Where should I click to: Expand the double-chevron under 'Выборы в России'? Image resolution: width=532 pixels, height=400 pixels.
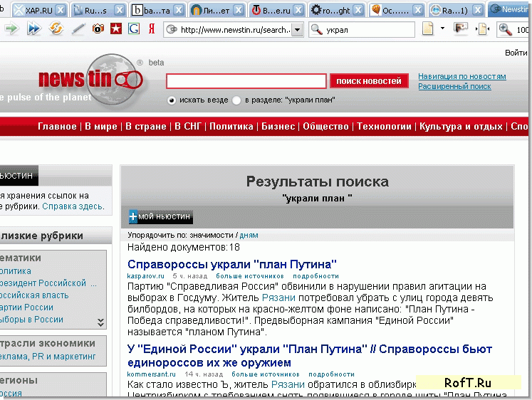[x=100, y=322]
